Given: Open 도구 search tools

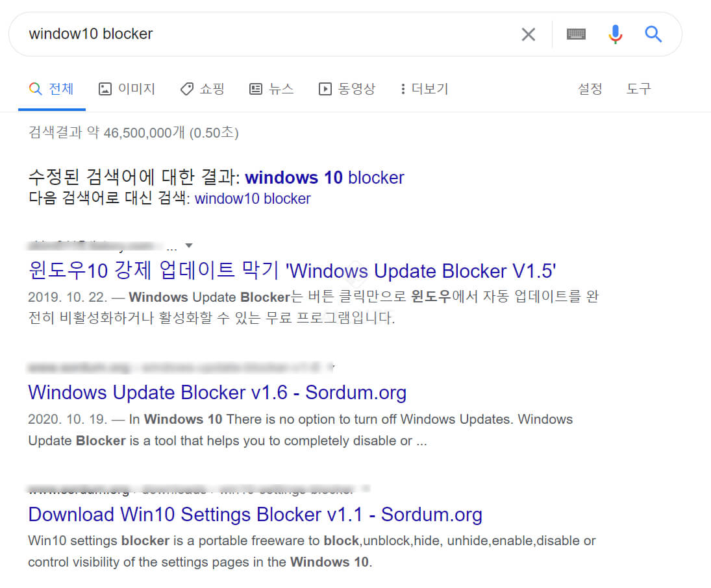Looking at the screenshot, I should tap(638, 89).
